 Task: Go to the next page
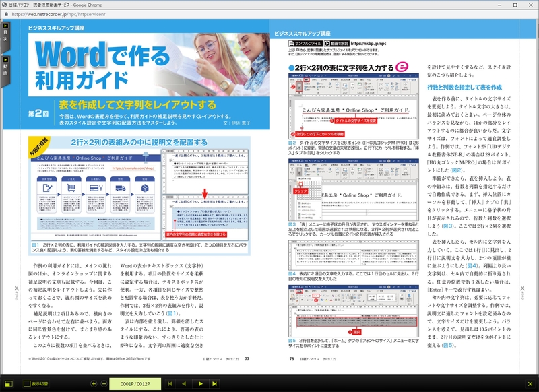click(200, 384)
